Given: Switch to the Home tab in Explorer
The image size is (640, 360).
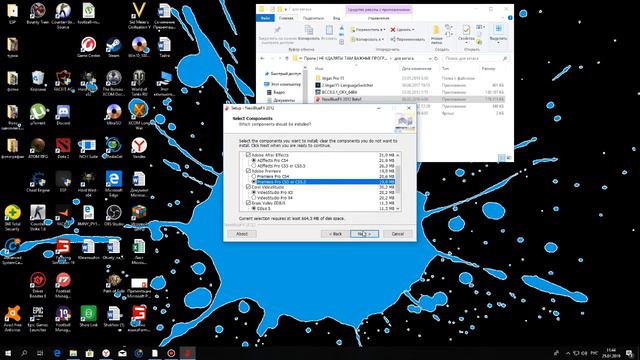Looking at the screenshot, I should [x=286, y=18].
